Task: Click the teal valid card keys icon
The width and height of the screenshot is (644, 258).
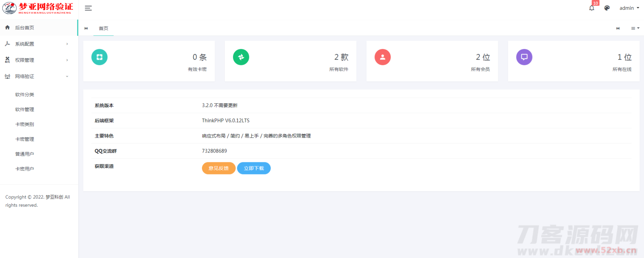Action: pos(99,57)
